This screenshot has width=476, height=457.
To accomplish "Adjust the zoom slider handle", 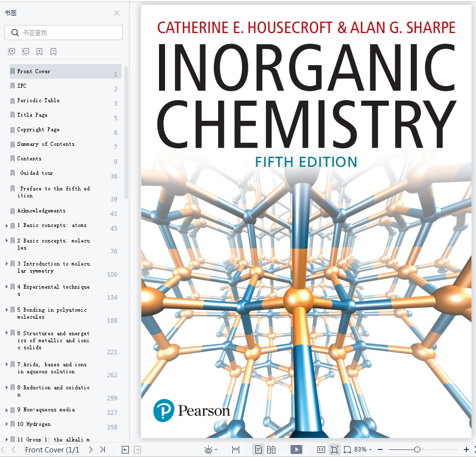I will 417,449.
